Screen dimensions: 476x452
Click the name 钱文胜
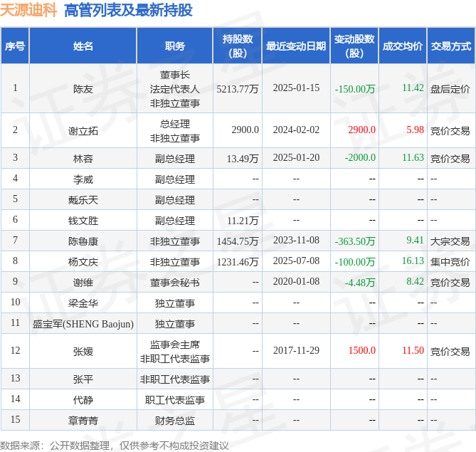point(83,221)
